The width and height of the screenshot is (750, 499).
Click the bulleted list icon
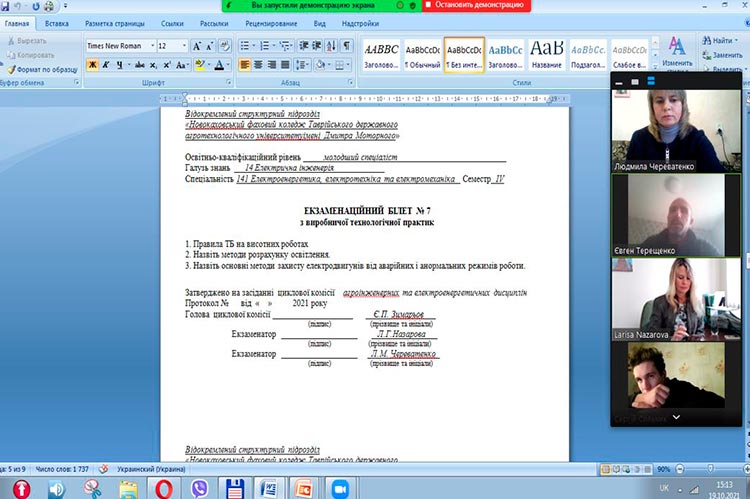[x=246, y=46]
